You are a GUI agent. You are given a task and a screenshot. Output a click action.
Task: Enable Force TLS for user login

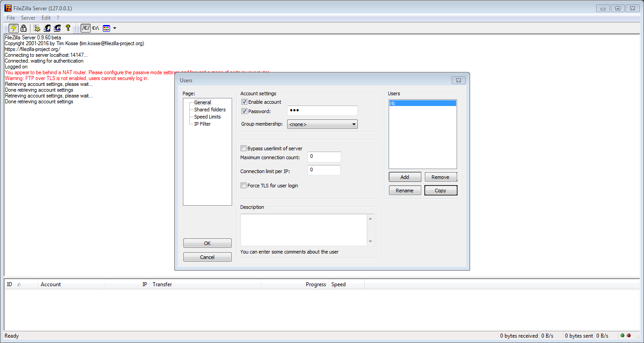pyautogui.click(x=243, y=186)
